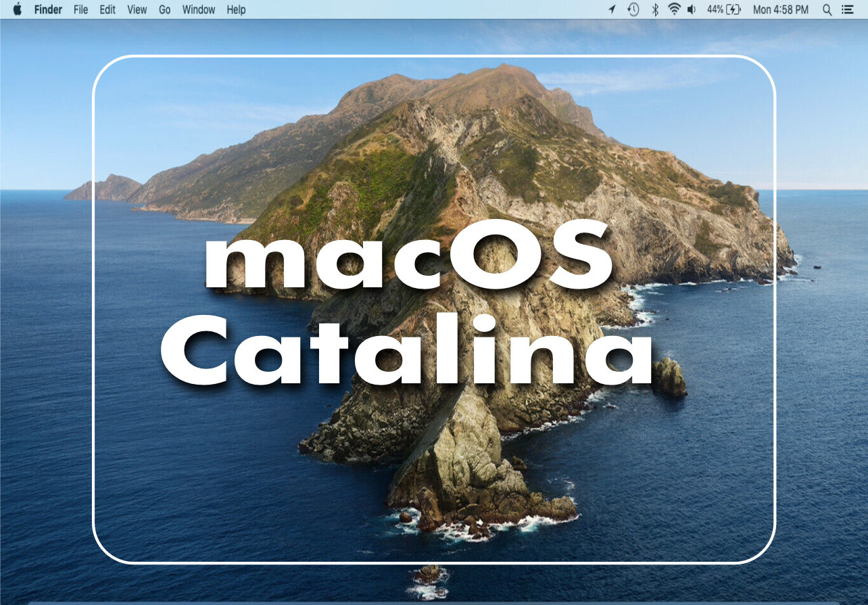This screenshot has width=868, height=605.
Task: Open the Edit menu
Action: pos(107,9)
